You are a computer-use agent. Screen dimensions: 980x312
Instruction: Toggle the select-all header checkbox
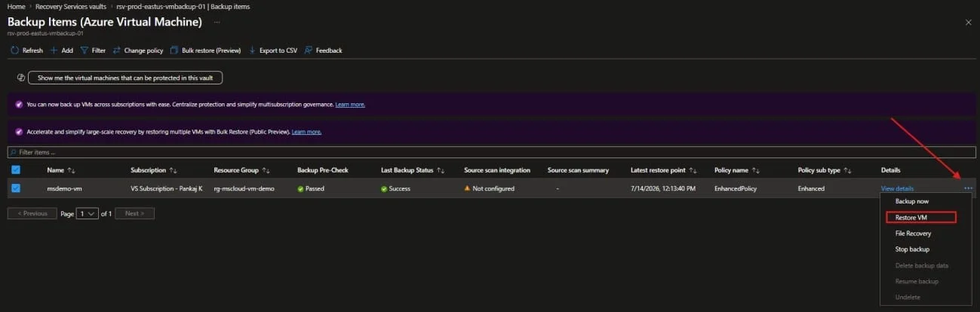15,170
